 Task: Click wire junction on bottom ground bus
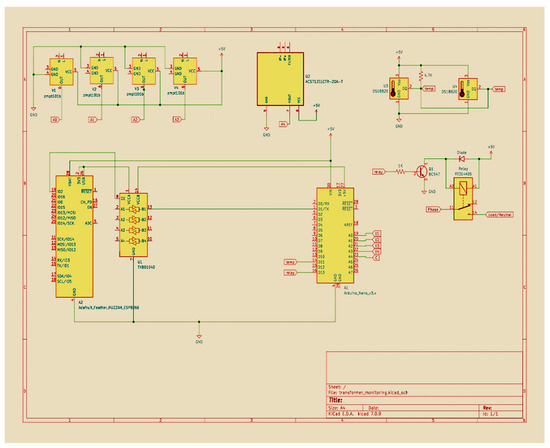click(x=199, y=321)
